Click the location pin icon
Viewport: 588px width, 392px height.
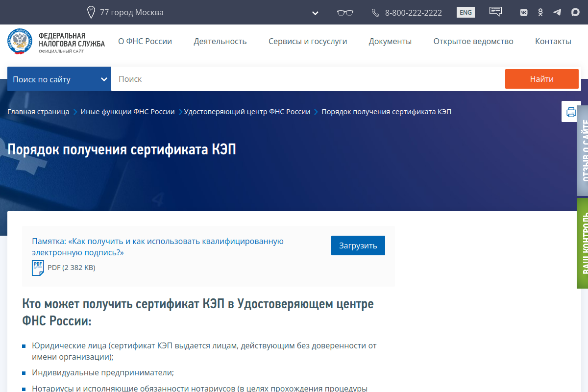pos(91,12)
